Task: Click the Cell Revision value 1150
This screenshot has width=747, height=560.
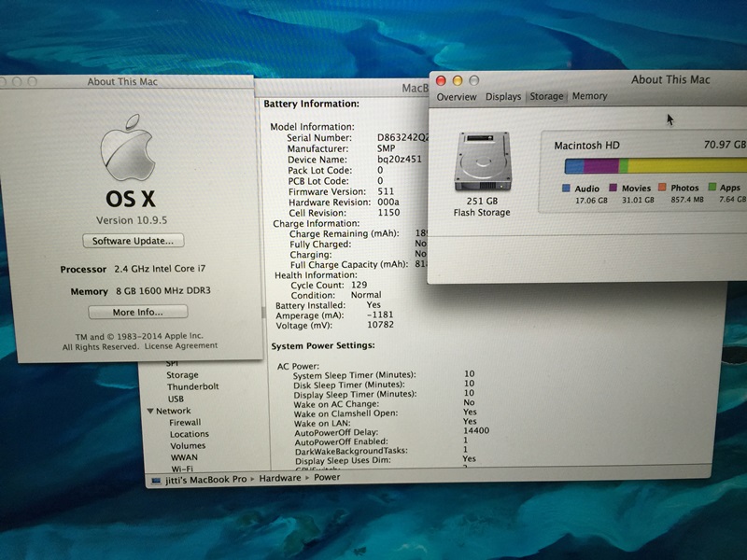Action: pos(388,213)
